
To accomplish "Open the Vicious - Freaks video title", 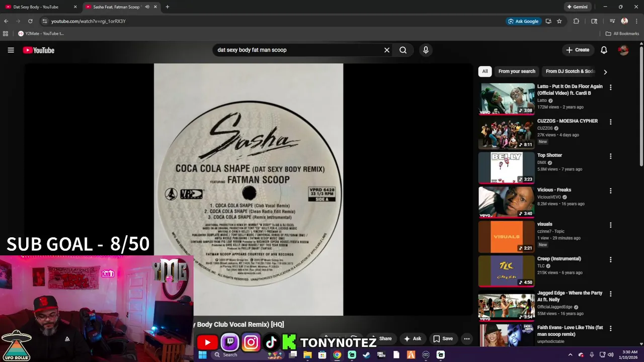I will click(x=554, y=190).
